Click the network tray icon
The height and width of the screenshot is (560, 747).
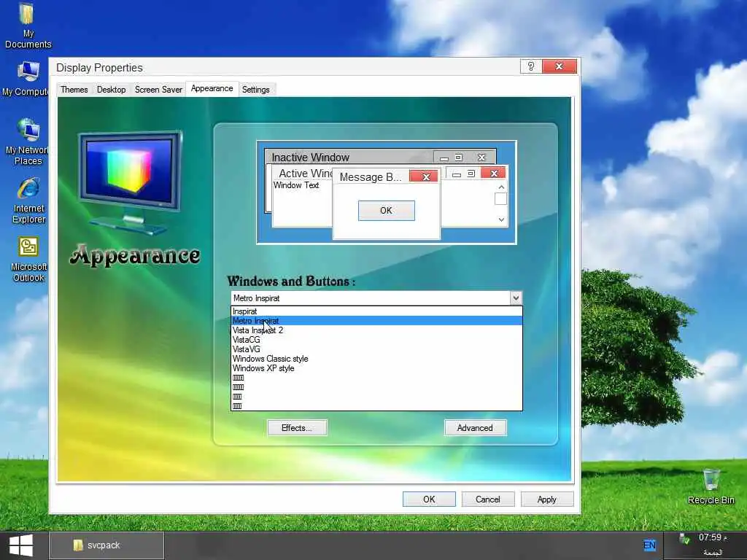pos(684,539)
